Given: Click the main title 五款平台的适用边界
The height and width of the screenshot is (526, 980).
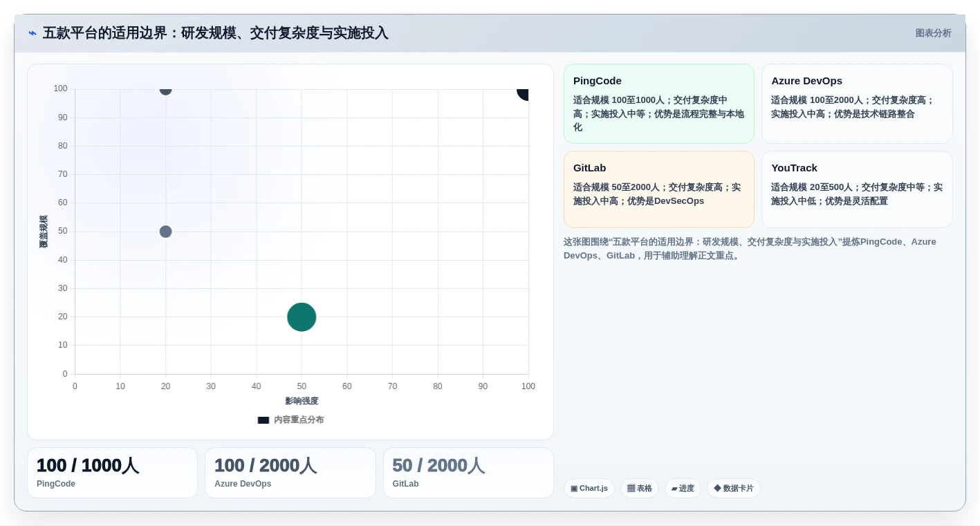Looking at the screenshot, I should (215, 33).
